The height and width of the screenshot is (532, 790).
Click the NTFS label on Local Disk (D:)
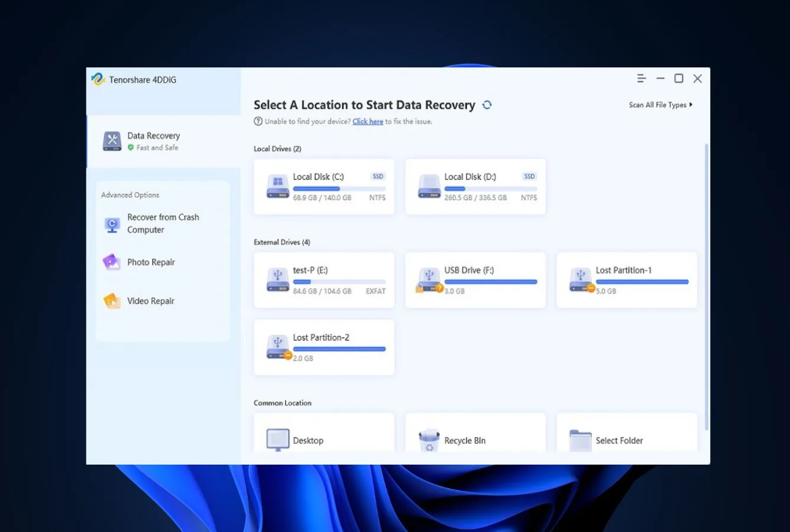[x=529, y=198]
